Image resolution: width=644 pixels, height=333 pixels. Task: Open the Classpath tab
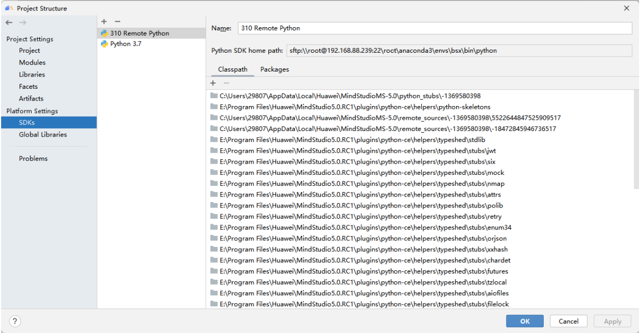point(232,69)
